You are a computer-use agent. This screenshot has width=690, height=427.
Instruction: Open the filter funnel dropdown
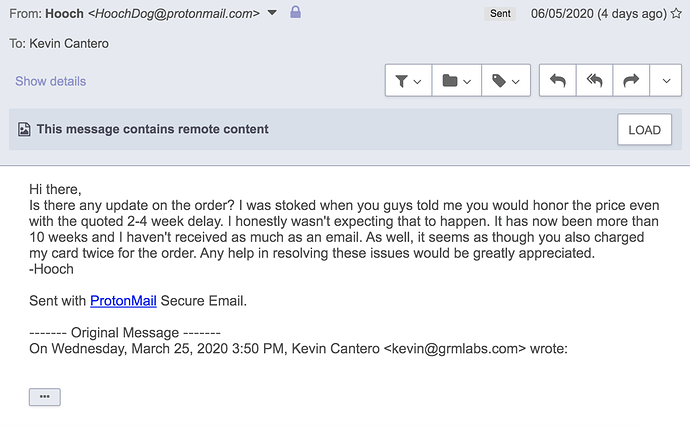pyautogui.click(x=408, y=81)
